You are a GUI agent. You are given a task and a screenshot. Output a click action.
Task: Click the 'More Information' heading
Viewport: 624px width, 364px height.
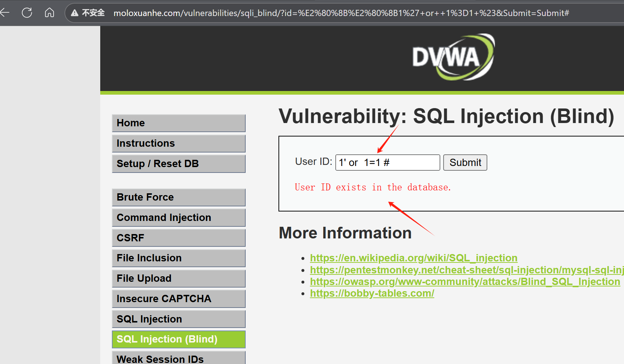pyautogui.click(x=345, y=233)
